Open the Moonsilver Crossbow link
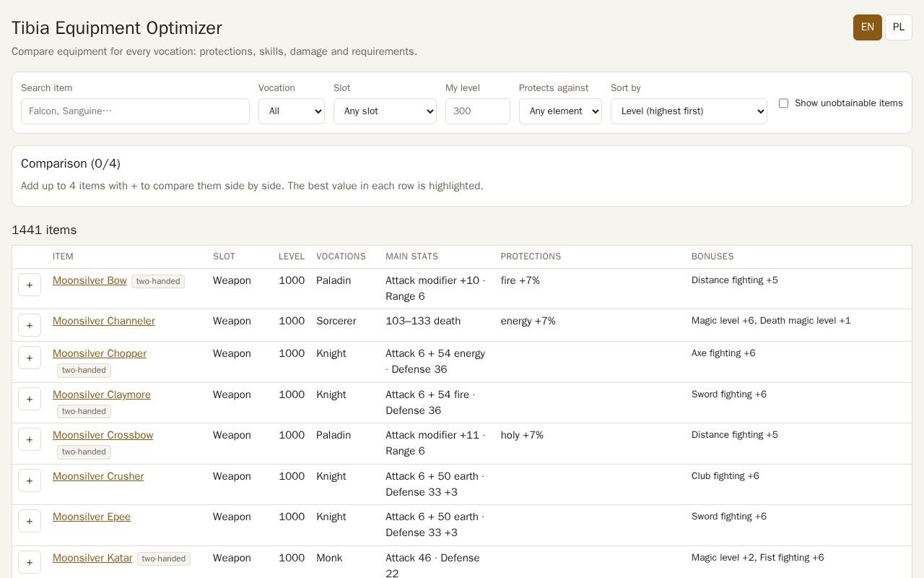The width and height of the screenshot is (924, 578). tap(103, 435)
